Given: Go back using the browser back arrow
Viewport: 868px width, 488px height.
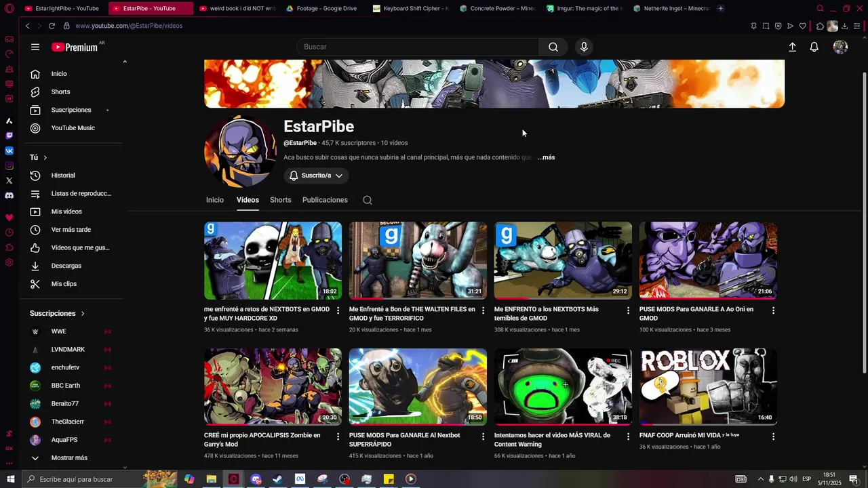Looking at the screenshot, I should 27,26.
